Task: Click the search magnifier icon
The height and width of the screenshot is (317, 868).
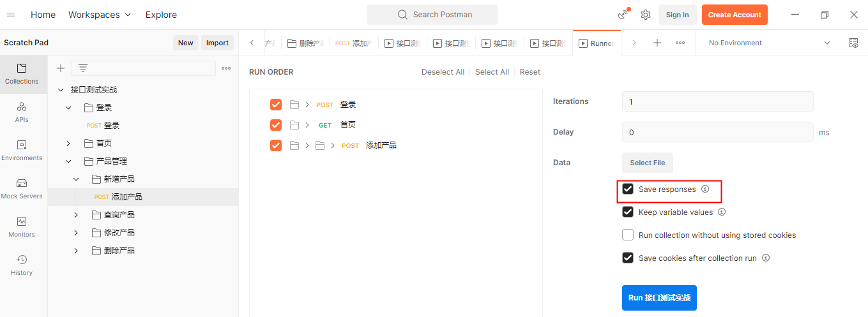Action: click(x=402, y=15)
